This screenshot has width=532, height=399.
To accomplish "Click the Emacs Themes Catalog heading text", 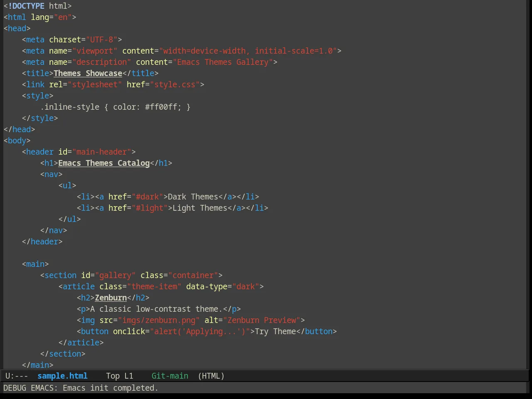I will [x=104, y=163].
